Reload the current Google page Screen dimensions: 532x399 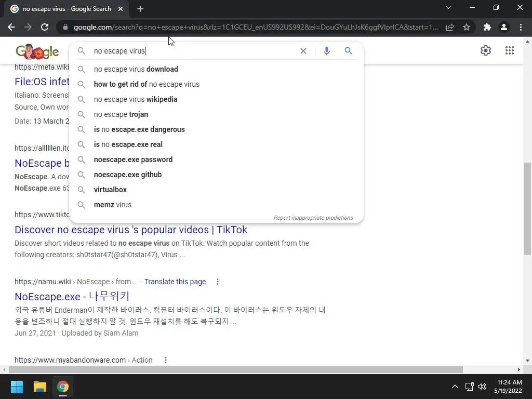click(x=45, y=27)
